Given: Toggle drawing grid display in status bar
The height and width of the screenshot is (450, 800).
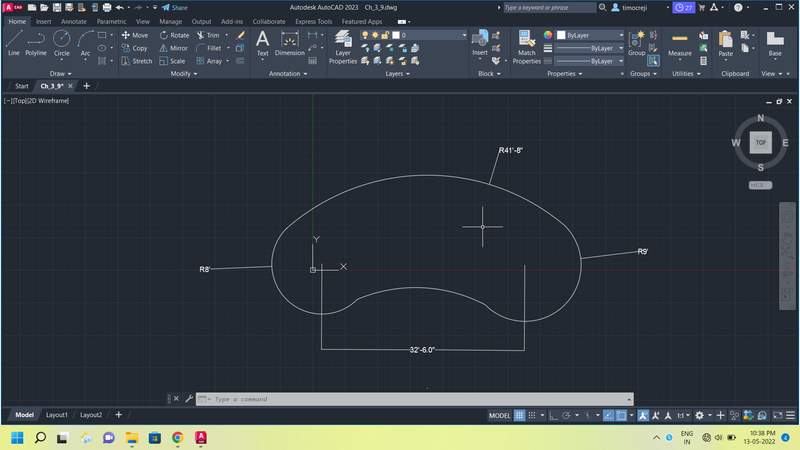Looking at the screenshot, I should [x=521, y=415].
